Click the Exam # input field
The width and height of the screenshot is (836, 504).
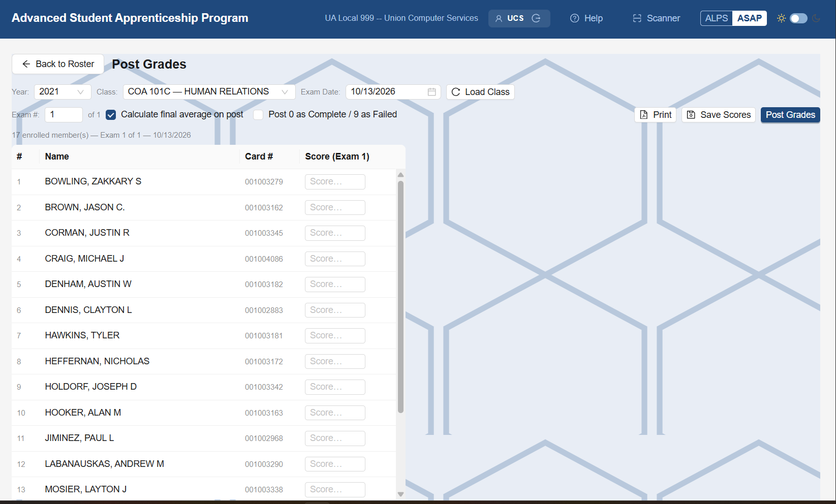64,115
